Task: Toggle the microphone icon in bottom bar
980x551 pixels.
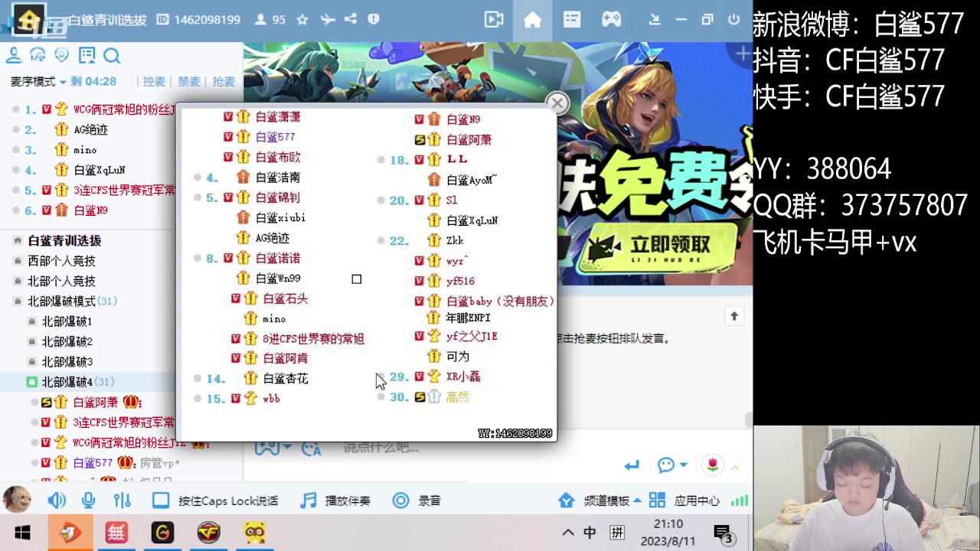Action: [x=89, y=500]
